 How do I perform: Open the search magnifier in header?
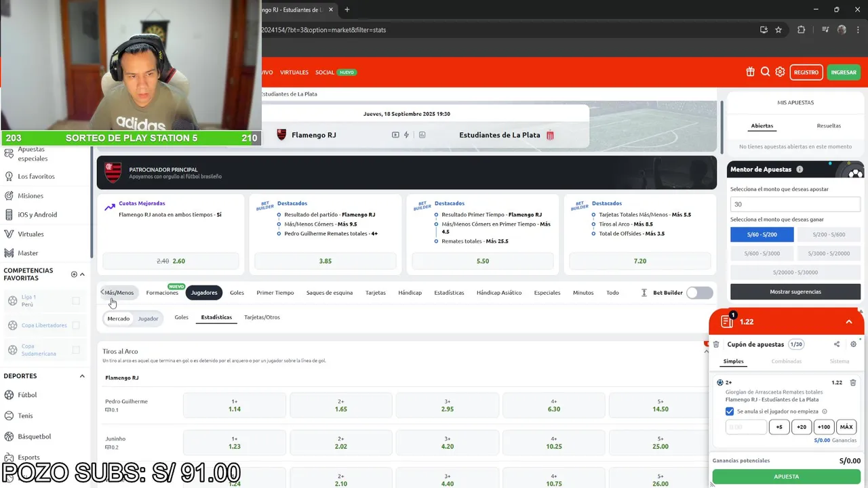point(765,72)
